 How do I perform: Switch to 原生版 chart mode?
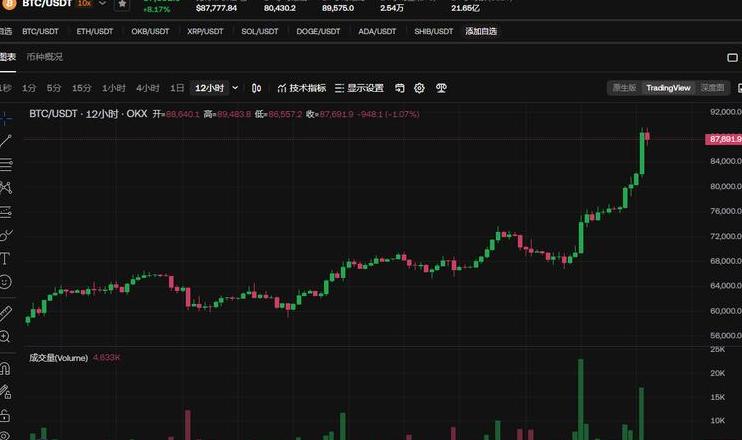624,88
